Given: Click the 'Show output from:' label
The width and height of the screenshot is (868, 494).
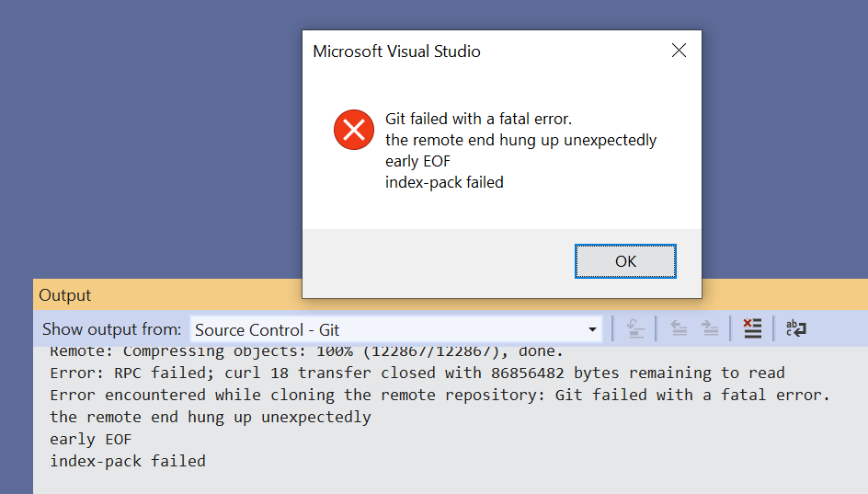Looking at the screenshot, I should (112, 329).
